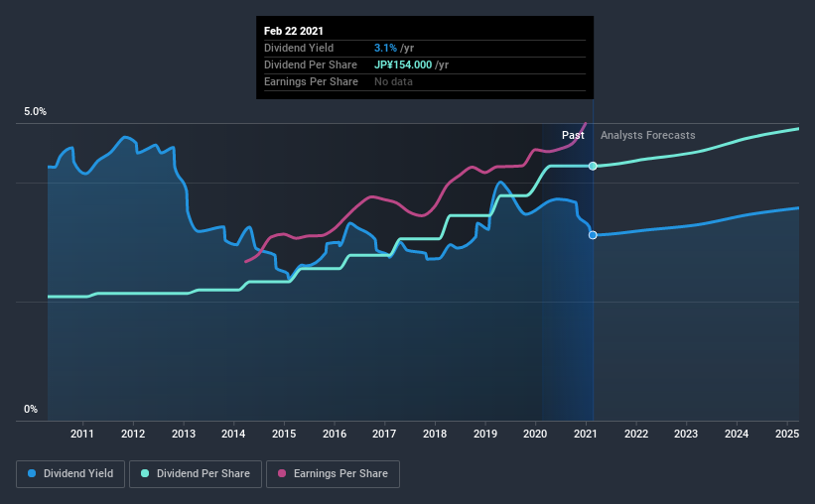Click the 2017 x-axis label

point(384,434)
